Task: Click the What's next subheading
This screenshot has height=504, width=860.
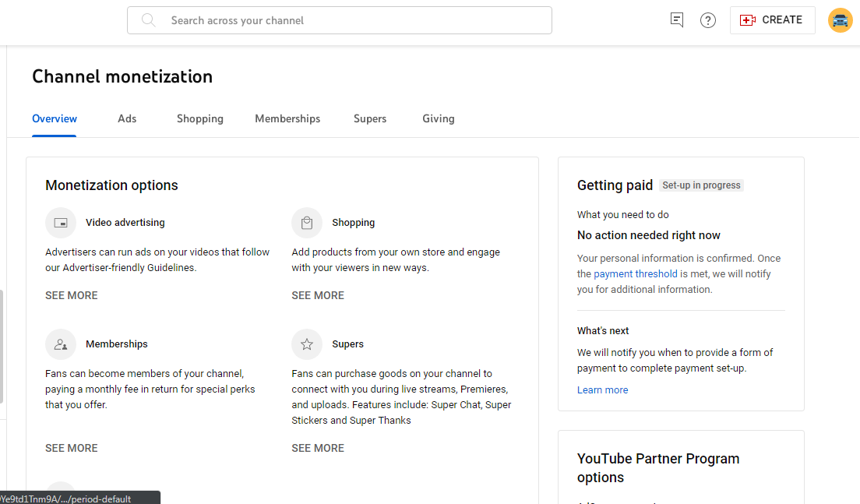Action: [603, 331]
